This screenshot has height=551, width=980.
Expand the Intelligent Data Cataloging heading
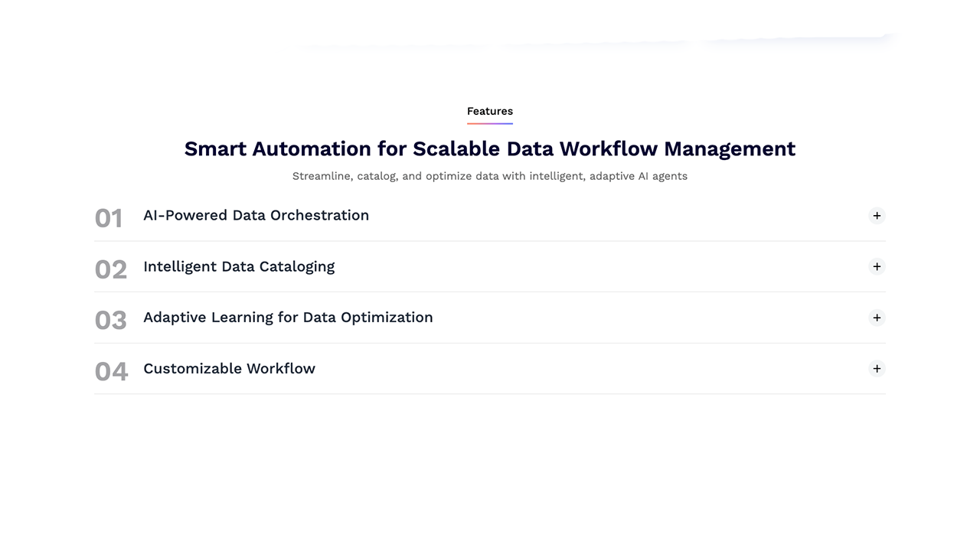[239, 266]
